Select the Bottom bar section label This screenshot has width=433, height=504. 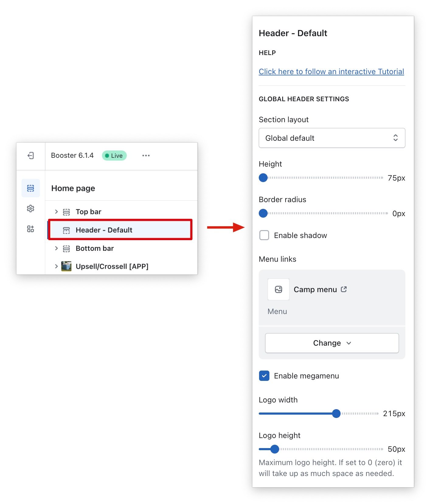point(95,248)
